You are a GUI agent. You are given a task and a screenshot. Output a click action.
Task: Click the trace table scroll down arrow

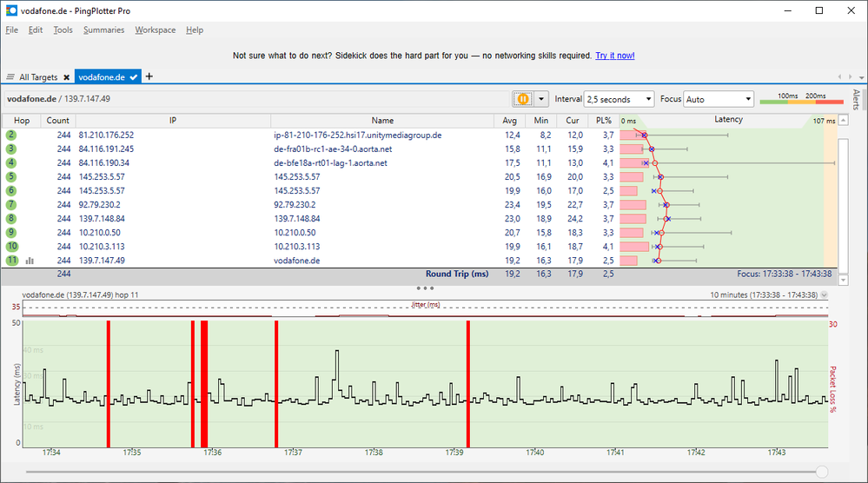[x=843, y=280]
